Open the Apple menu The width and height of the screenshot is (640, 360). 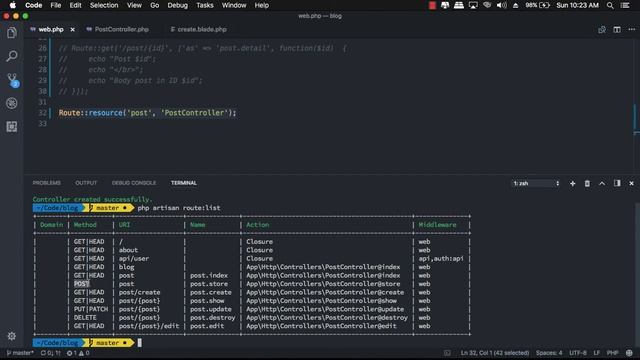click(x=13, y=5)
